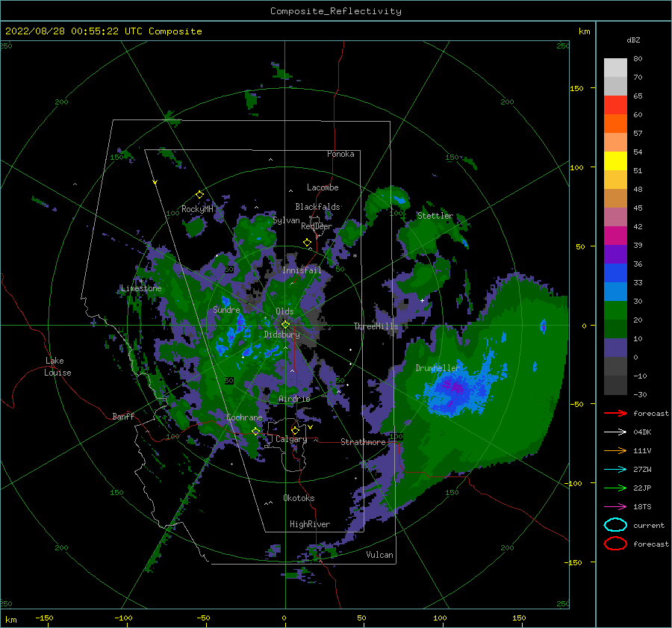
Task: Click the white 04DK arrow legend icon
Action: click(x=615, y=432)
